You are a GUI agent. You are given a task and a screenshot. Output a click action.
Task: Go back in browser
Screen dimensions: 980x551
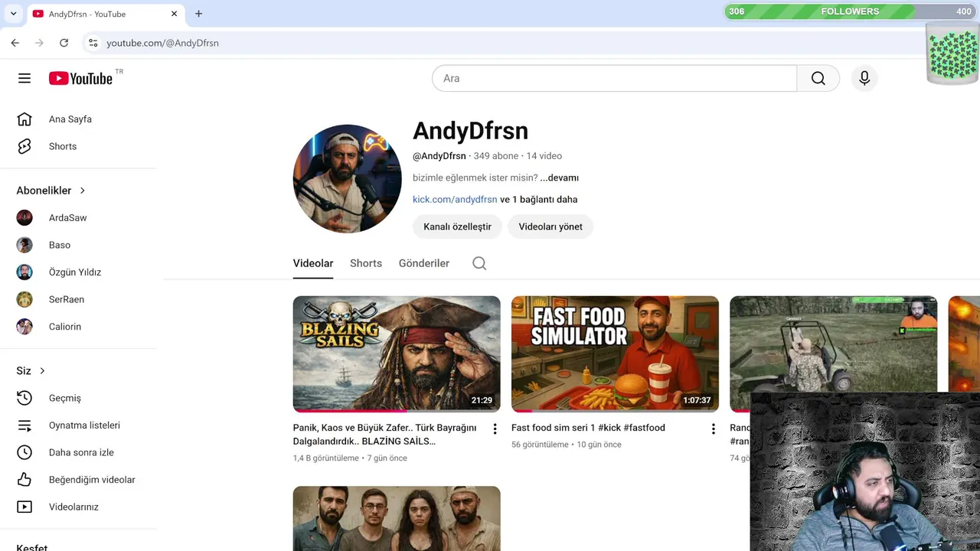(15, 43)
